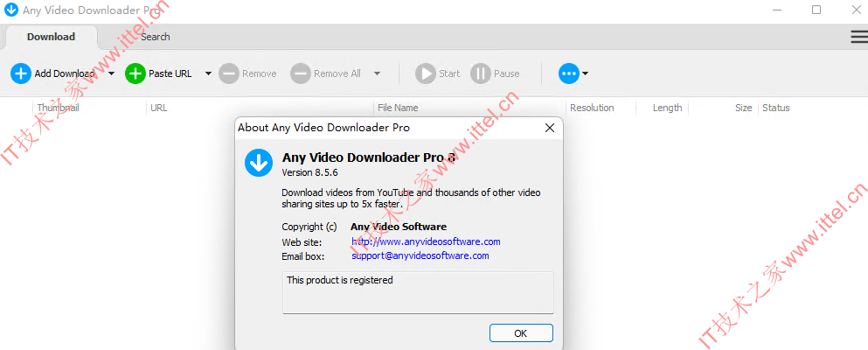Click the support@anyvideosoftware.com email link

click(420, 255)
